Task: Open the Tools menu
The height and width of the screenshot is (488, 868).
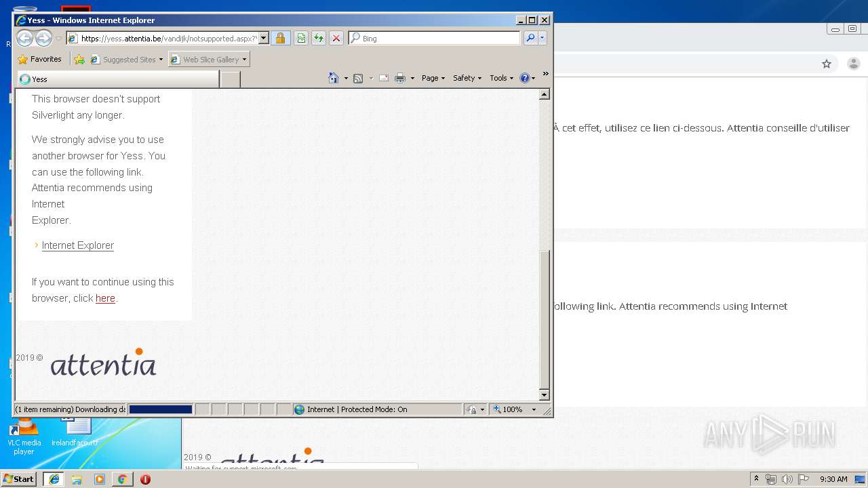Action: click(501, 78)
